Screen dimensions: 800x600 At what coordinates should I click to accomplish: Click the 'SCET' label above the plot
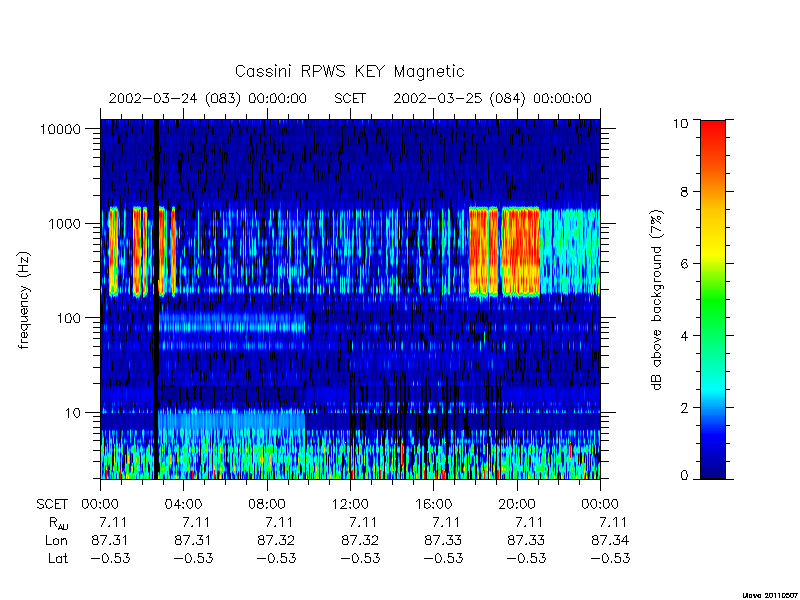pos(350,98)
